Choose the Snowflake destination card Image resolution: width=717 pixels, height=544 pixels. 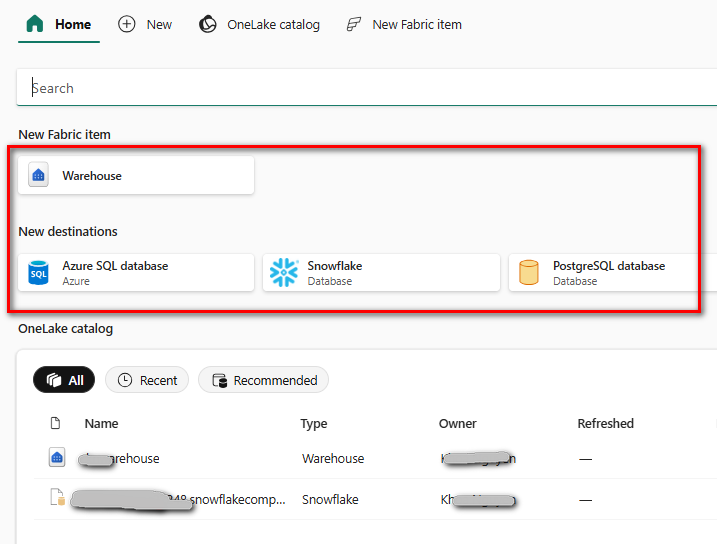[381, 273]
